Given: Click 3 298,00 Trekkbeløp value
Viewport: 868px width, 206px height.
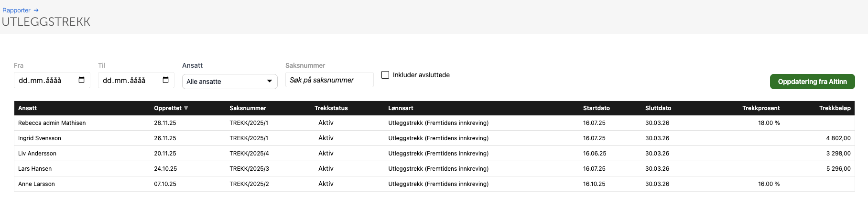Looking at the screenshot, I should 838,154.
